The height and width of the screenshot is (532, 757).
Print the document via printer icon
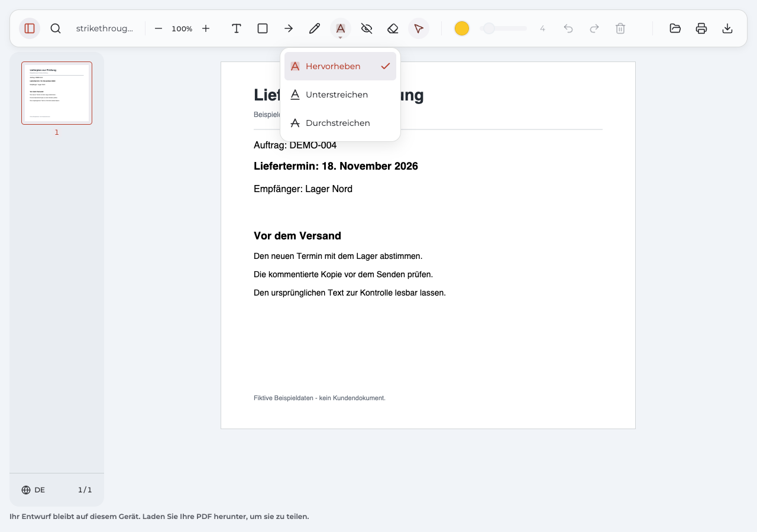click(701, 28)
